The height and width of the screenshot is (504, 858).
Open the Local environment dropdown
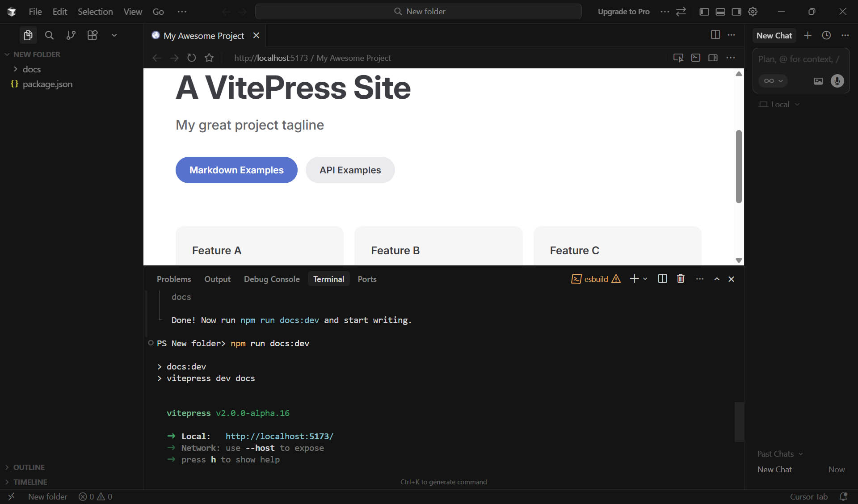(x=780, y=105)
